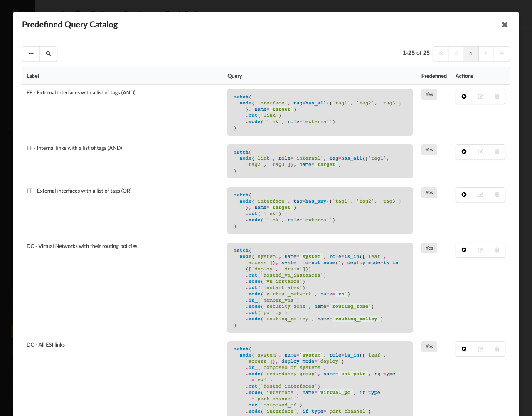
Task: Click Yes badge for Virtual Networks row
Action: (429, 248)
